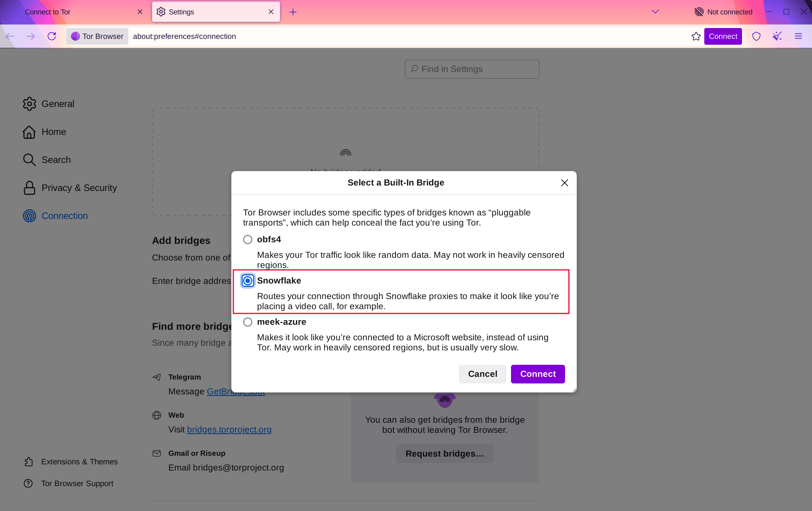The height and width of the screenshot is (511, 812).
Task: Click the Request bridges… button
Action: pyautogui.click(x=444, y=454)
